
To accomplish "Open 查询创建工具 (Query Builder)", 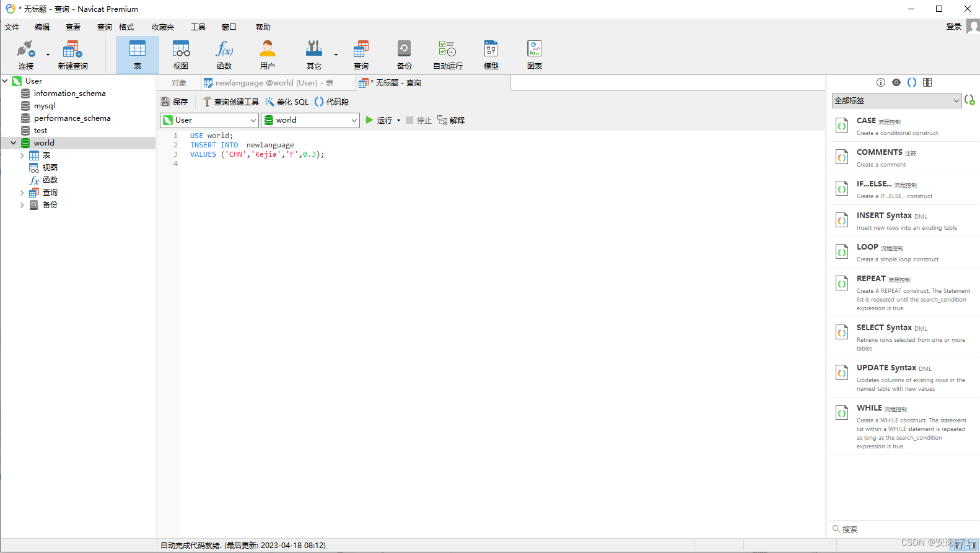I will point(230,102).
